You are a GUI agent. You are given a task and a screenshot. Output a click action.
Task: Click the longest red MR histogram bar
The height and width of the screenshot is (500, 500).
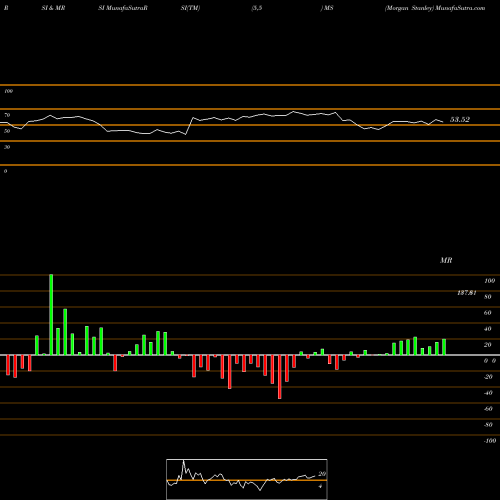280,377
